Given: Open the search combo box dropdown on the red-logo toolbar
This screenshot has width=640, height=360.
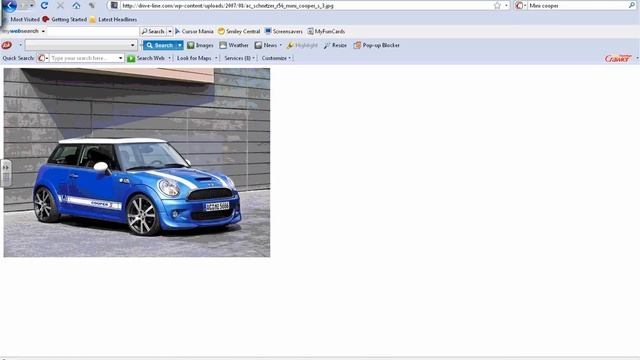Looking at the screenshot, I should click(x=132, y=45).
